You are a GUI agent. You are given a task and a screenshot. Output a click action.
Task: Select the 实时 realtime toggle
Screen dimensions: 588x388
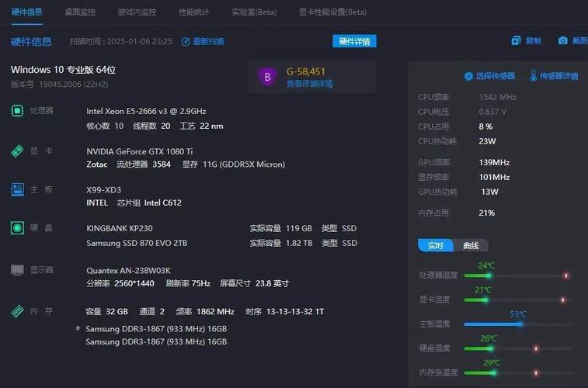(436, 246)
